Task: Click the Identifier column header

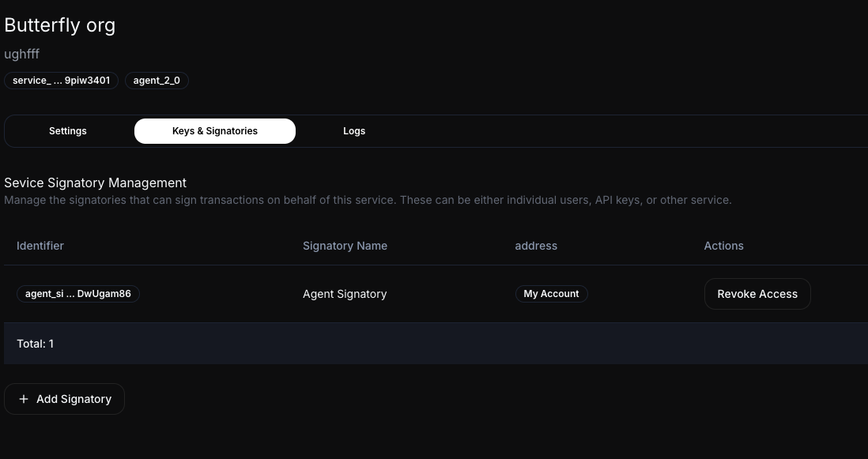Action: click(40, 246)
